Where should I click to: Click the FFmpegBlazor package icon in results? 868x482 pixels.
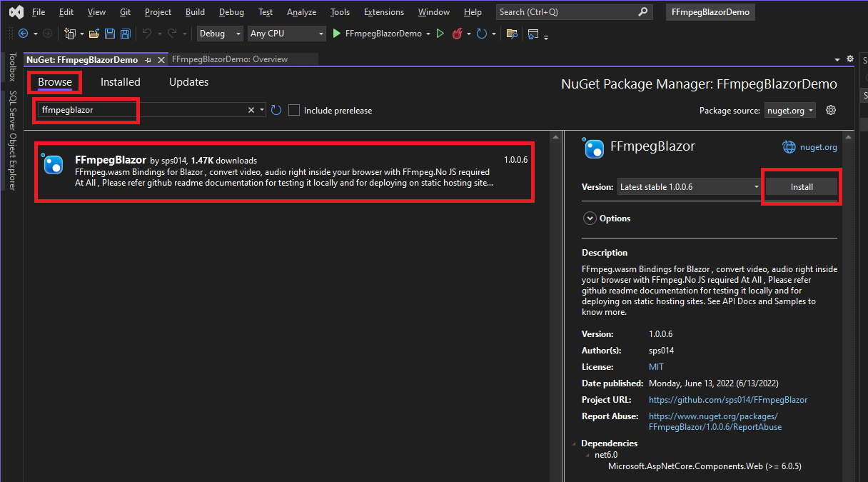pos(53,164)
